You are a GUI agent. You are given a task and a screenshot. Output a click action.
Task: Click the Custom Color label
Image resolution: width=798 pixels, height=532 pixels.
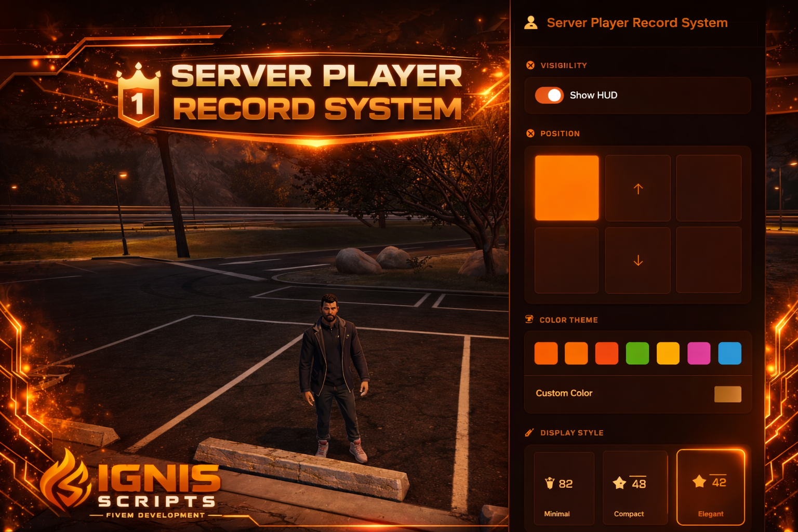564,393
